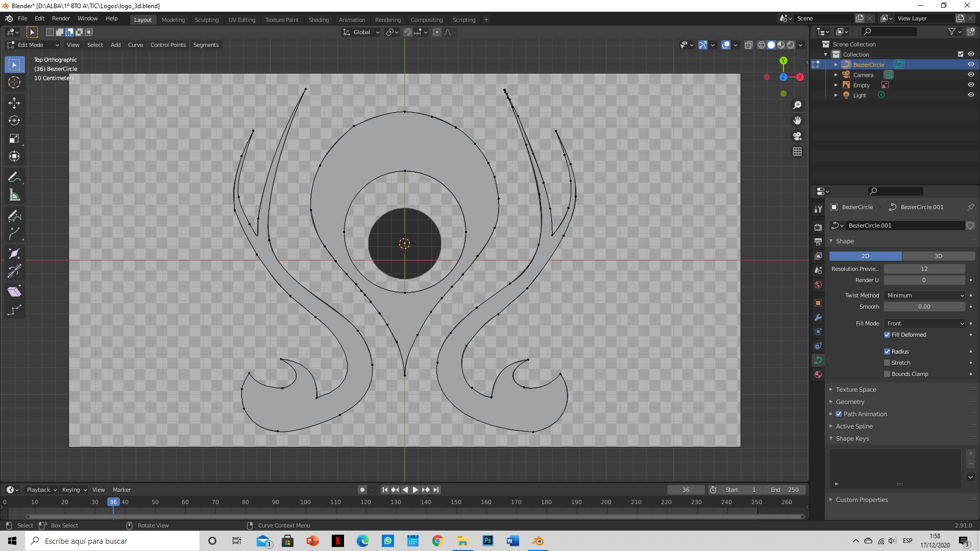980x551 pixels.
Task: Switch curve shape to 3D
Action: pyautogui.click(x=938, y=256)
